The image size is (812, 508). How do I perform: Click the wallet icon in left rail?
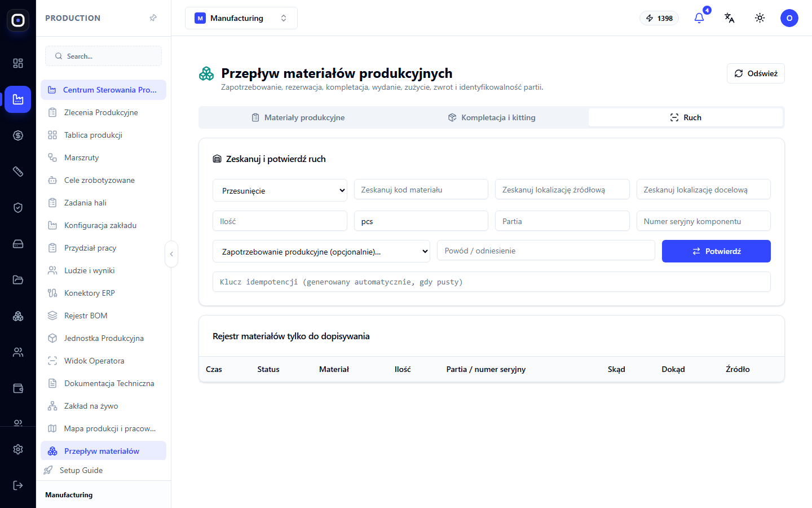[18, 388]
